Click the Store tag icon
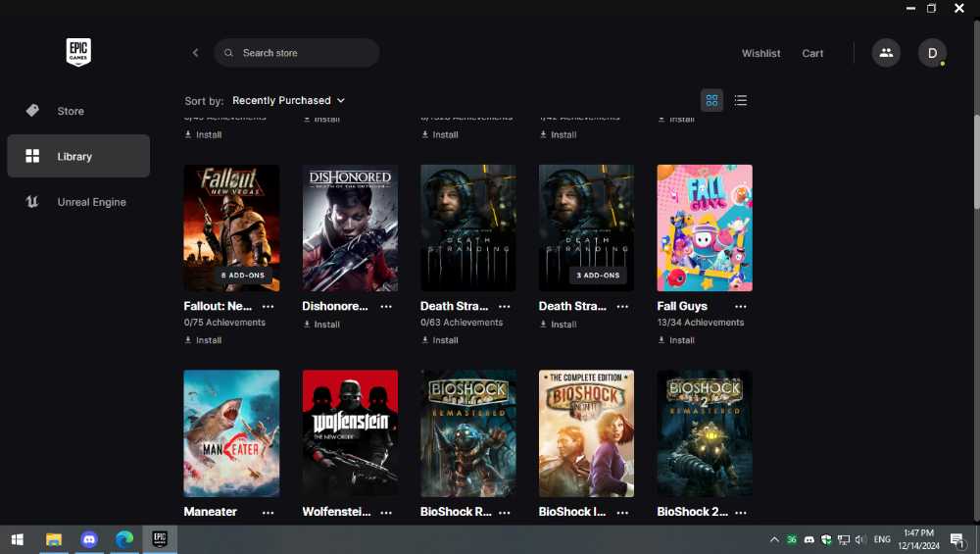This screenshot has height=554, width=980. pos(32,111)
